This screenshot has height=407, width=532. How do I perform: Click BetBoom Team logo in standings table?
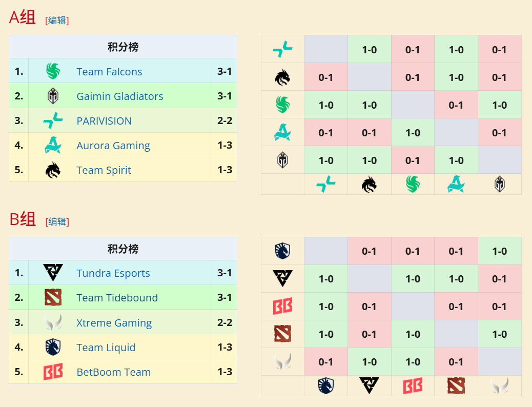53,372
